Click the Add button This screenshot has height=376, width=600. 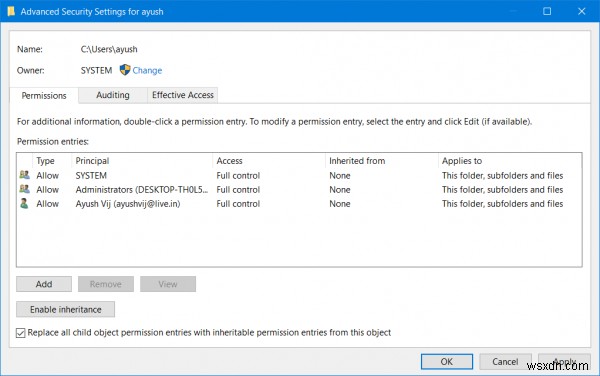click(x=44, y=284)
